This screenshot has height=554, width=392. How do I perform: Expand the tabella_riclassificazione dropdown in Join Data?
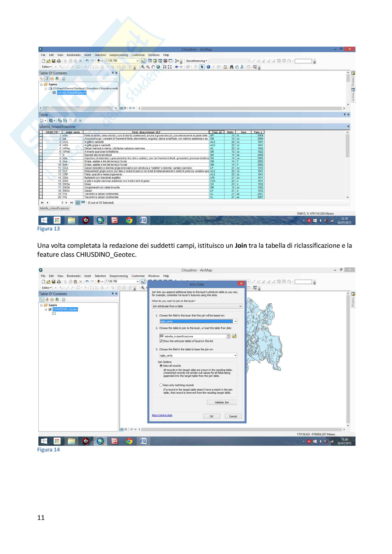[228, 336]
